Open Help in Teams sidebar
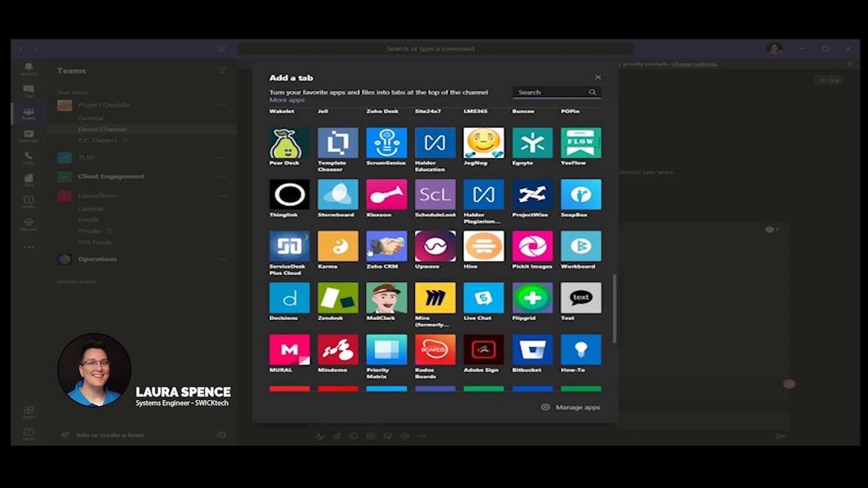The height and width of the screenshot is (488, 868). click(x=28, y=434)
